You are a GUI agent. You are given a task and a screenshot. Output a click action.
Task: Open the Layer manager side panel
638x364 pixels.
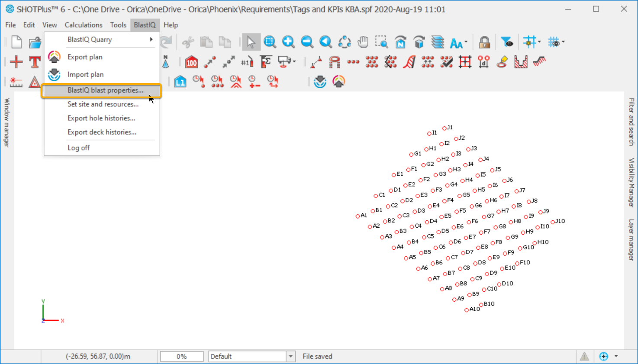point(631,239)
